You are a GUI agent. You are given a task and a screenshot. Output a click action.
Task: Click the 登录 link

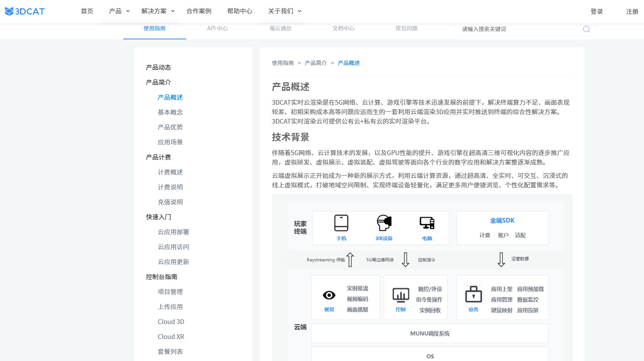(x=597, y=11)
